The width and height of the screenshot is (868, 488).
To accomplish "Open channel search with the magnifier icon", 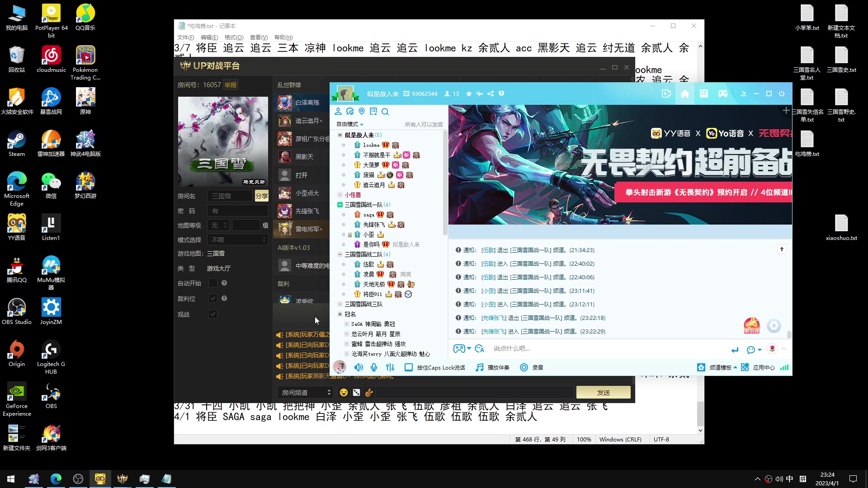I will click(385, 111).
